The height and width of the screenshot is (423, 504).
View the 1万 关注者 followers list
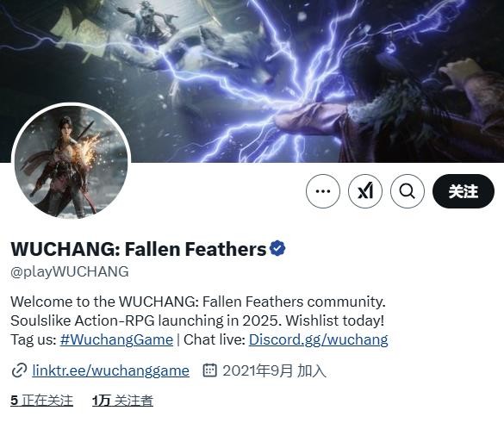122,401
